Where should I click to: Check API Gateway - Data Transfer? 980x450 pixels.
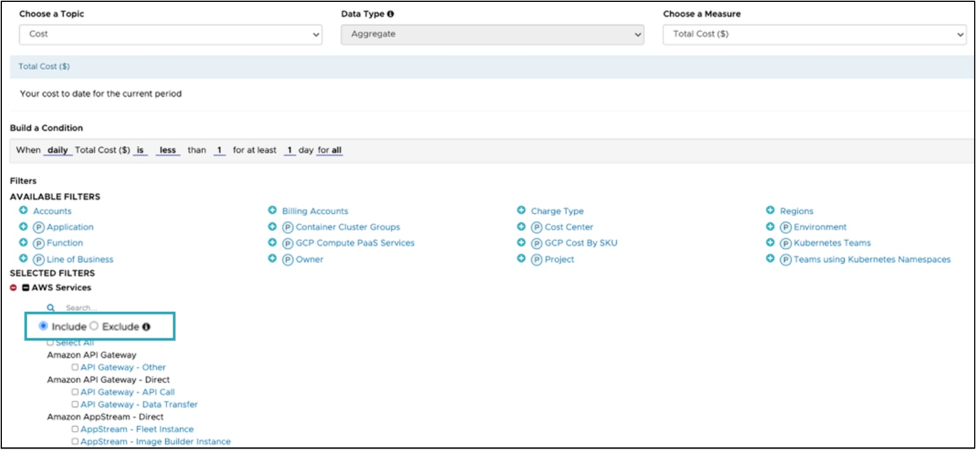75,404
